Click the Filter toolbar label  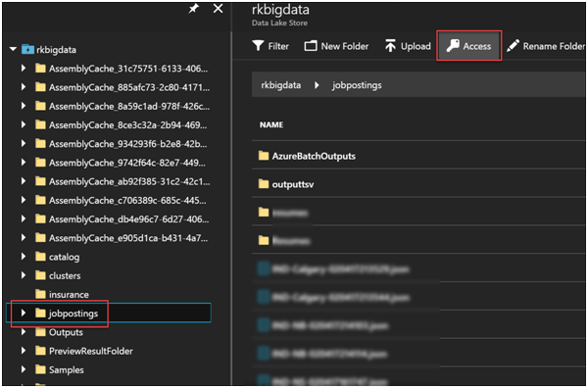[x=278, y=46]
